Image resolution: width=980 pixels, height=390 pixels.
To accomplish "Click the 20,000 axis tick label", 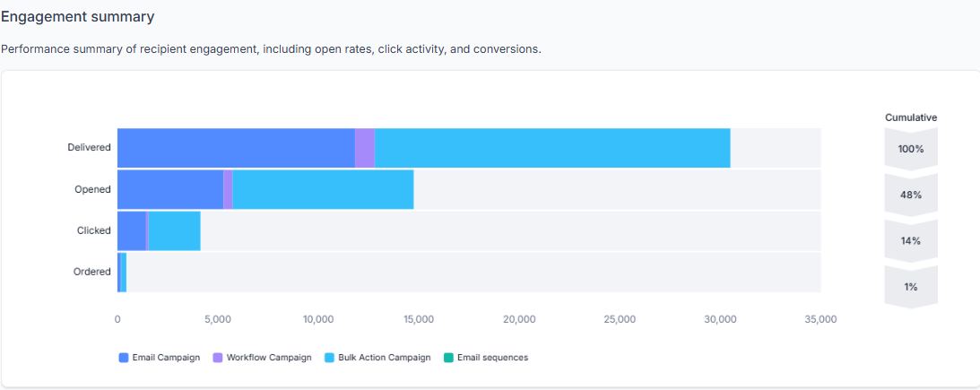I will [x=519, y=319].
